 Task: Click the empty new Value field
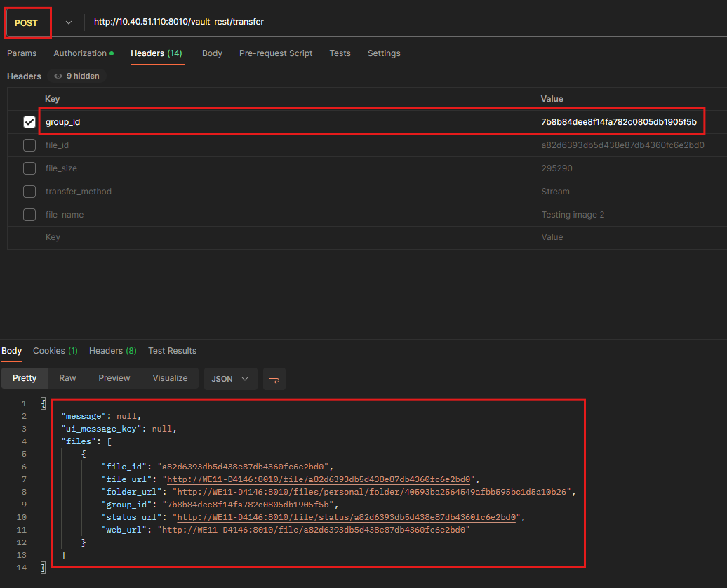pyautogui.click(x=631, y=237)
